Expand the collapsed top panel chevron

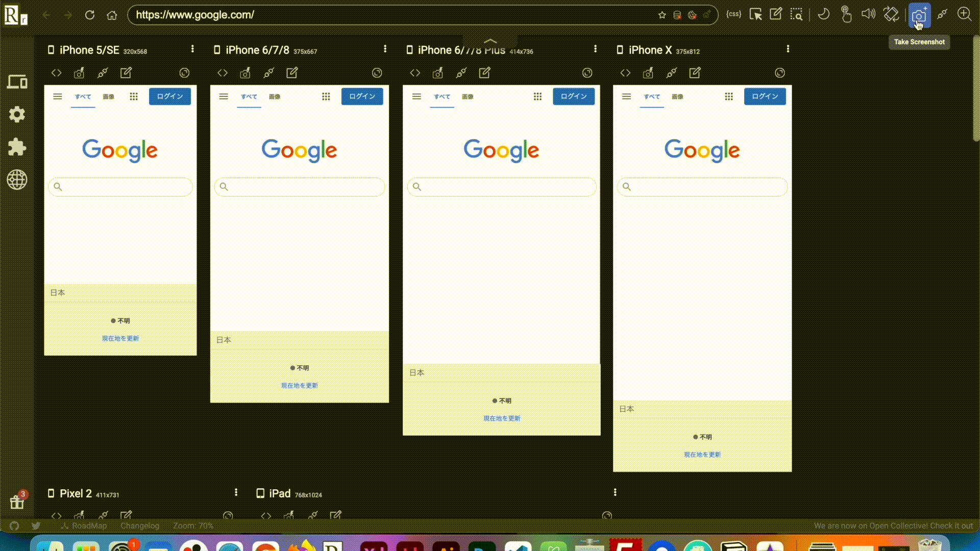click(x=490, y=41)
